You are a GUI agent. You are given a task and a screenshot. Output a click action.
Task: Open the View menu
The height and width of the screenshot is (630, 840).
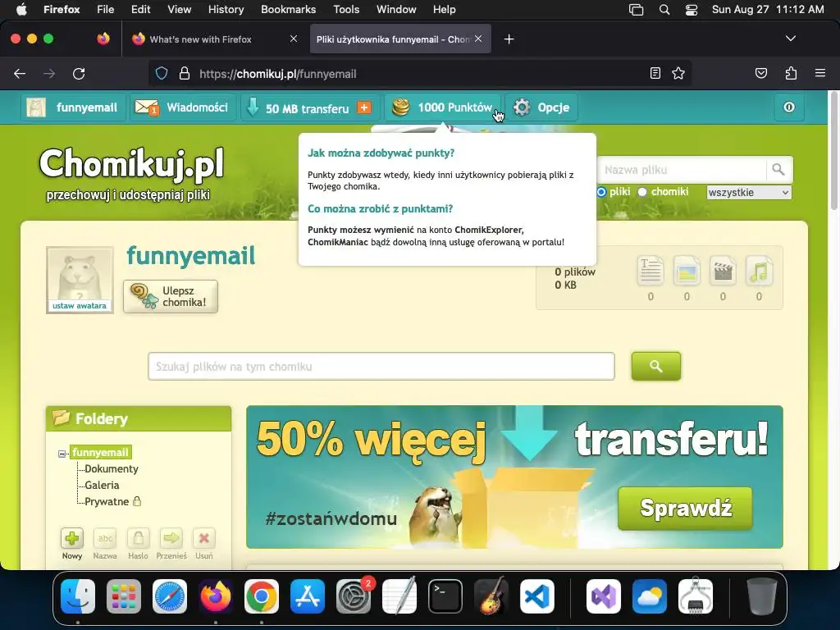(179, 9)
